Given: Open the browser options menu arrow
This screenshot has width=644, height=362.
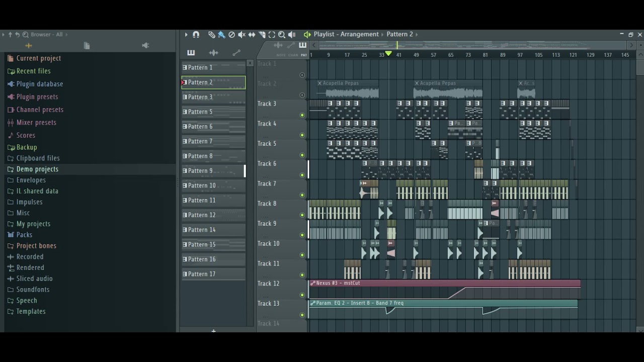Looking at the screenshot, I should point(4,34).
